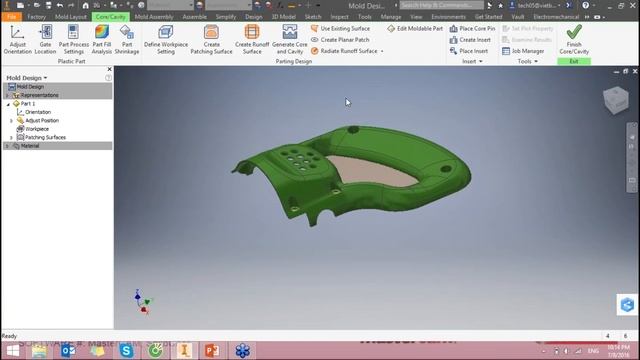Viewport: 640px width, 360px height.
Task: Switch to the 3D Model tab
Action: (x=283, y=17)
